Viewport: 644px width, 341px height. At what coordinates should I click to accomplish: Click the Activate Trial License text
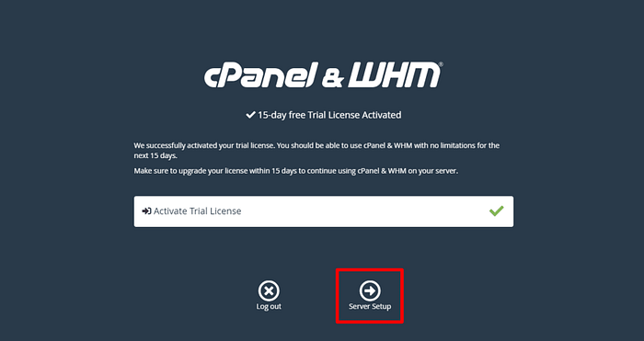pos(197,210)
